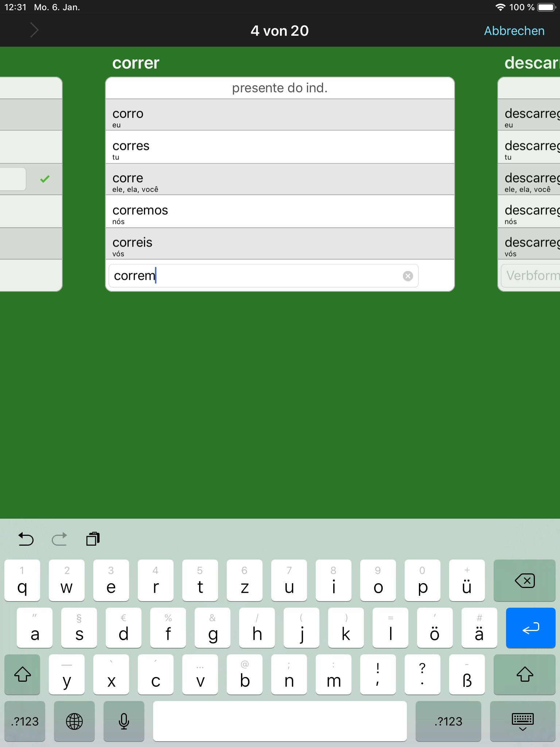The width and height of the screenshot is (560, 747).
Task: Tap the u key
Action: (x=289, y=580)
